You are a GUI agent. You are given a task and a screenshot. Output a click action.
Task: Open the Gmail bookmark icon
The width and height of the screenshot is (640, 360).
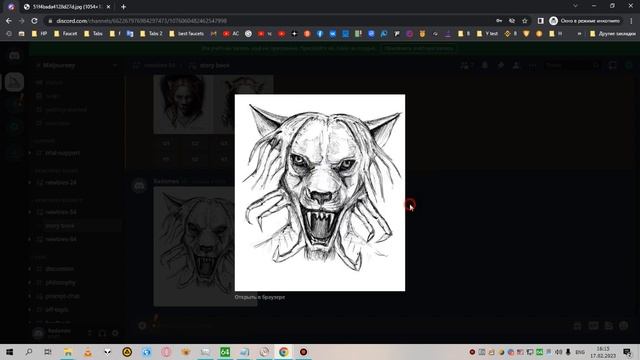pos(213,34)
